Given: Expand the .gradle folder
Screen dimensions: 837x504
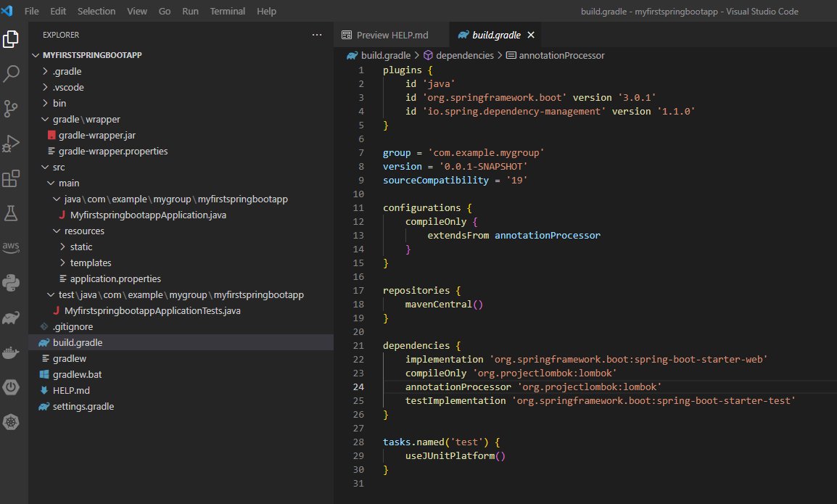Looking at the screenshot, I should (46, 71).
